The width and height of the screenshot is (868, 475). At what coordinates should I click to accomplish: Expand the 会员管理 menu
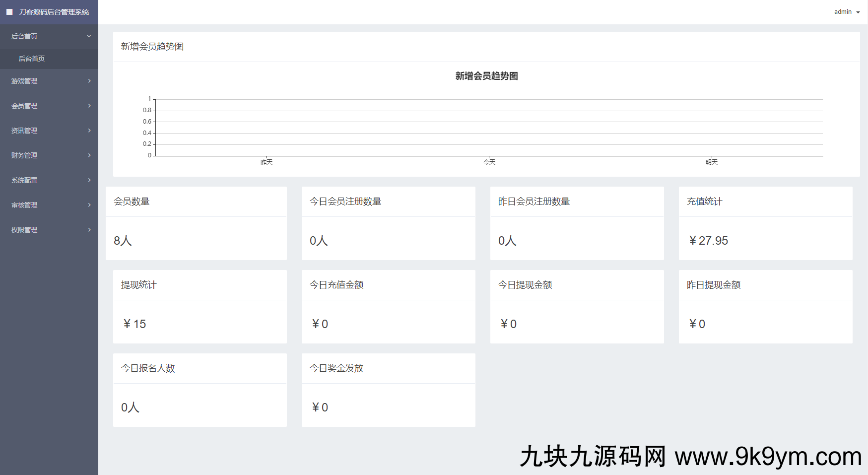[x=24, y=106]
